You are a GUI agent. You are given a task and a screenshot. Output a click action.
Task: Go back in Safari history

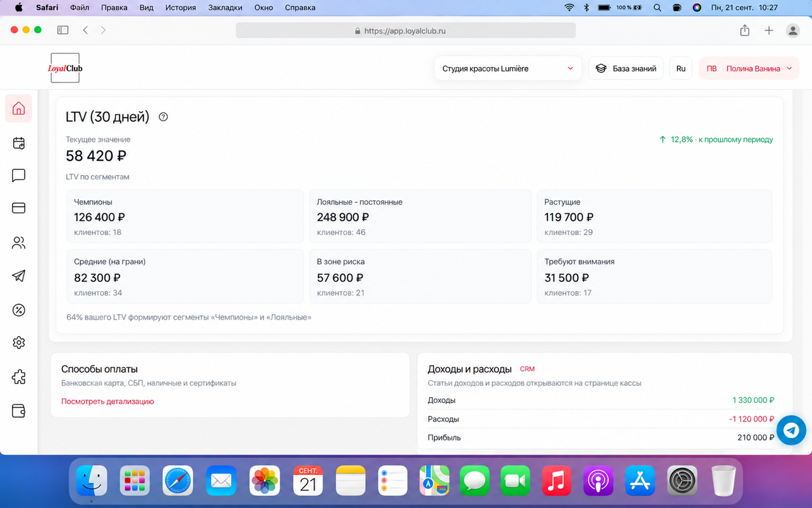(x=85, y=30)
